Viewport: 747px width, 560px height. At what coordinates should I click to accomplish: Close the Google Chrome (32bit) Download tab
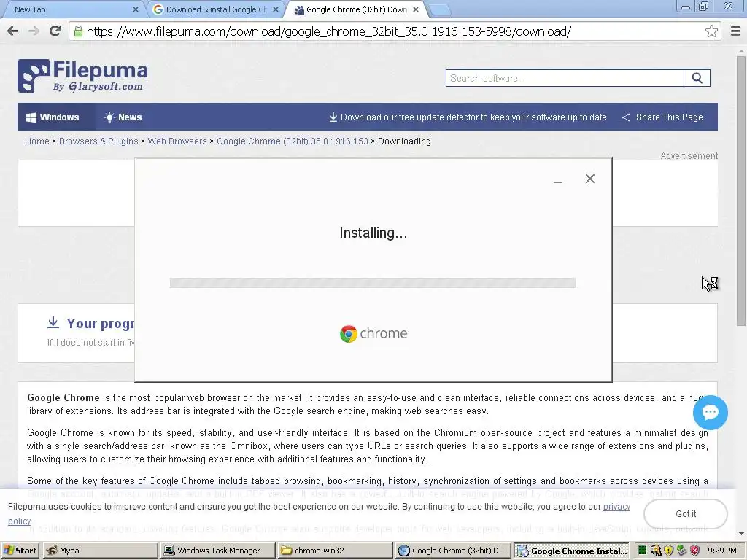pos(415,9)
